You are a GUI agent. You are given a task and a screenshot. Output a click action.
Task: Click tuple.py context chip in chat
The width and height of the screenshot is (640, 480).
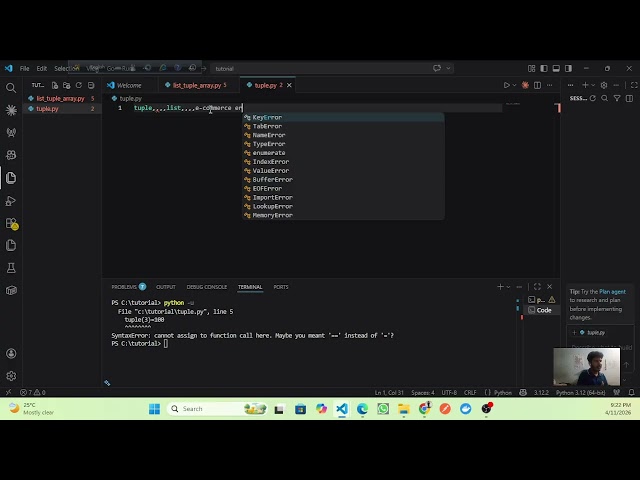tap(591, 333)
